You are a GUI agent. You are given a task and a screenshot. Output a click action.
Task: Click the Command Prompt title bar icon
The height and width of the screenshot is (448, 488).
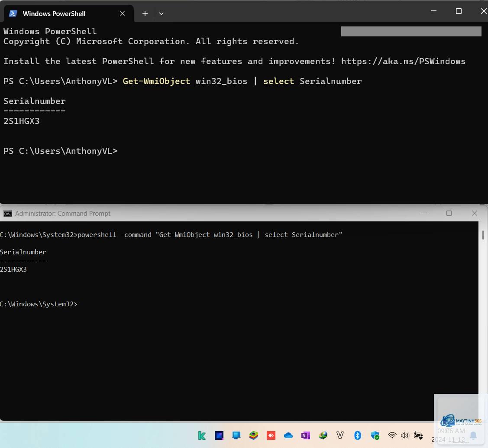tap(7, 213)
